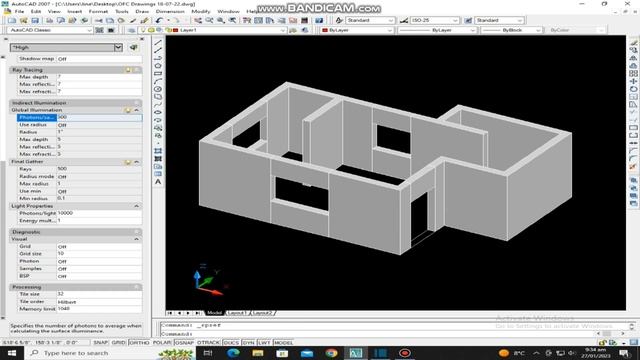The image size is (640, 360).
Task: Click the Pan realtime icon
Action: point(198,20)
